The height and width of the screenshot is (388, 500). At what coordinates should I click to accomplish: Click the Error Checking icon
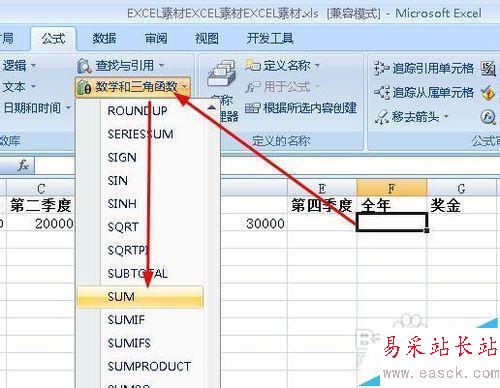488,93
